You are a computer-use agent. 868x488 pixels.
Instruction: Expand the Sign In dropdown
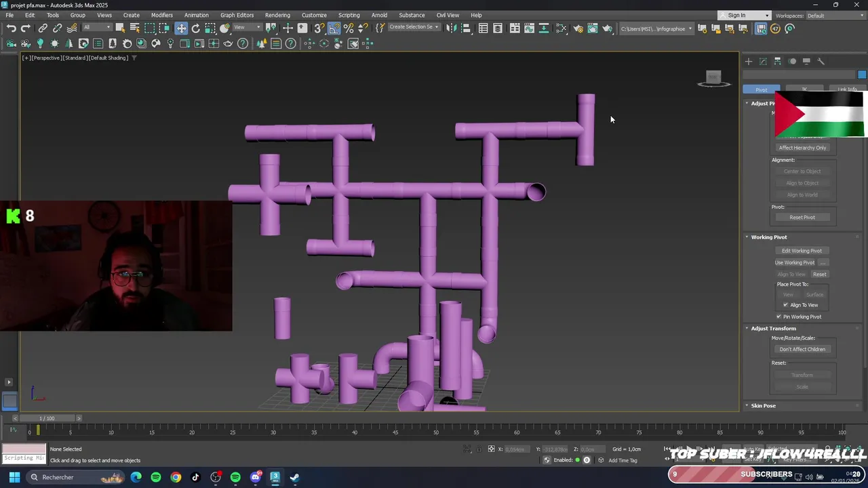click(767, 16)
